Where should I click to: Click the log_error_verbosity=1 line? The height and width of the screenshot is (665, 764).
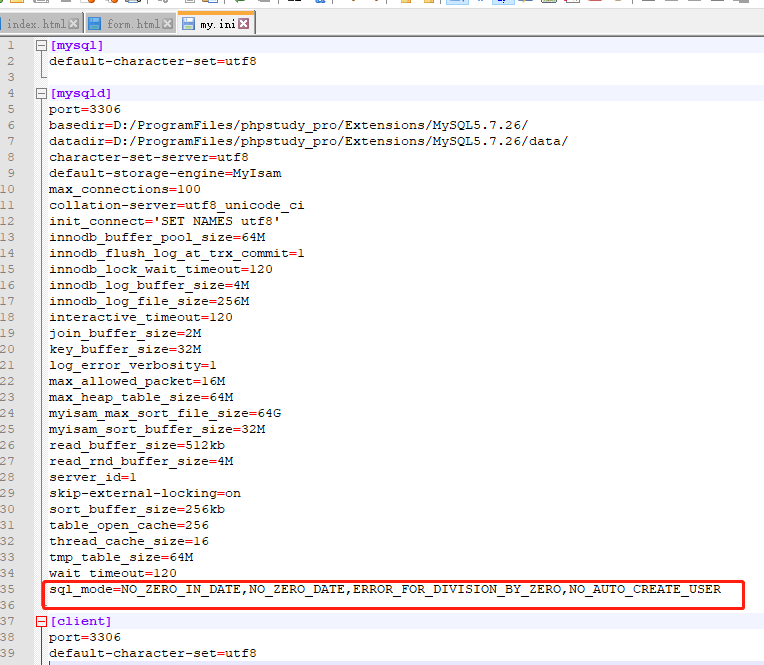pos(133,365)
